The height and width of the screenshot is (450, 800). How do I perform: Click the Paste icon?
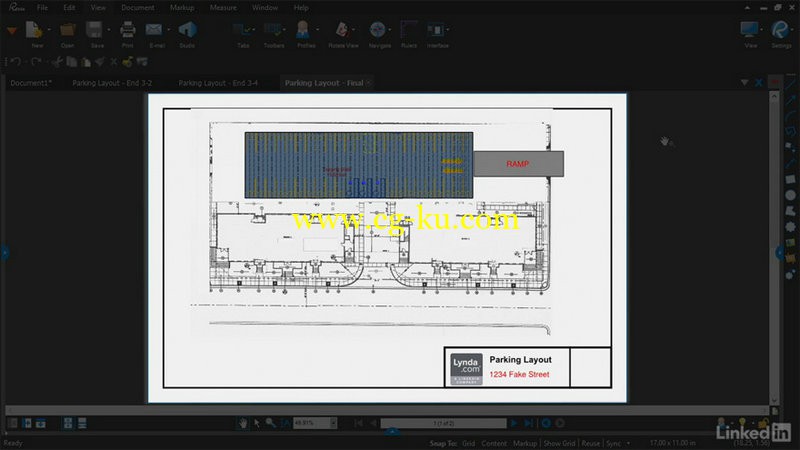pyautogui.click(x=86, y=62)
